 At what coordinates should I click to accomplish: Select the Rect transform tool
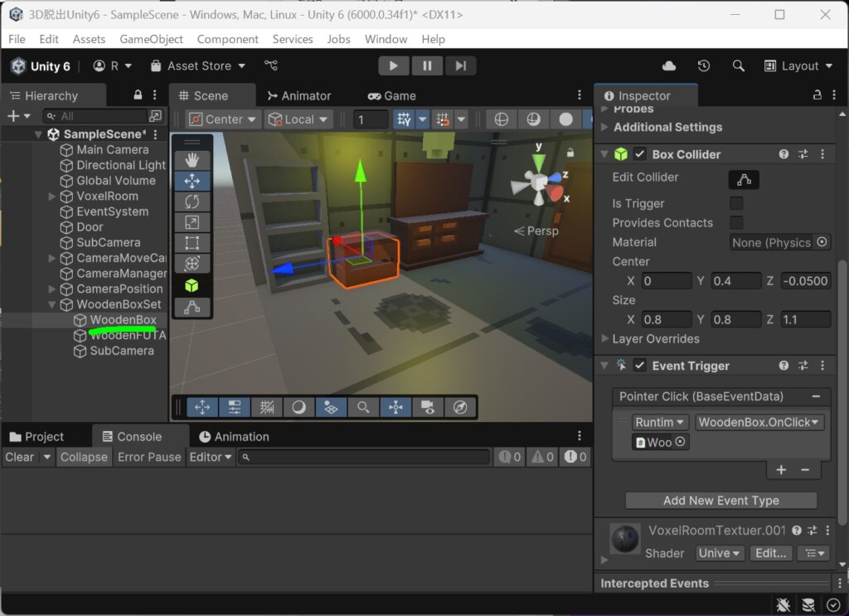[x=192, y=242]
